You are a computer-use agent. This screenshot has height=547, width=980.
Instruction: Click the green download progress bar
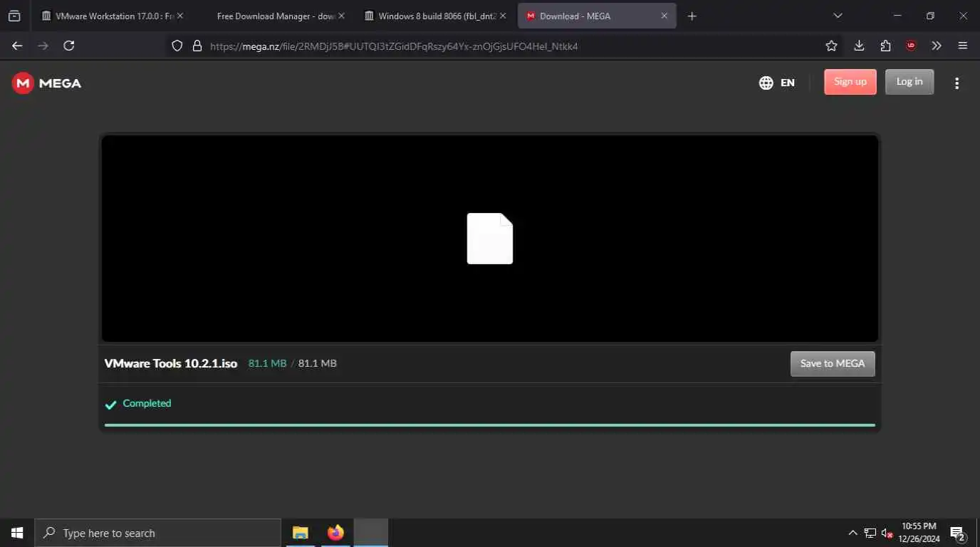tap(490, 425)
